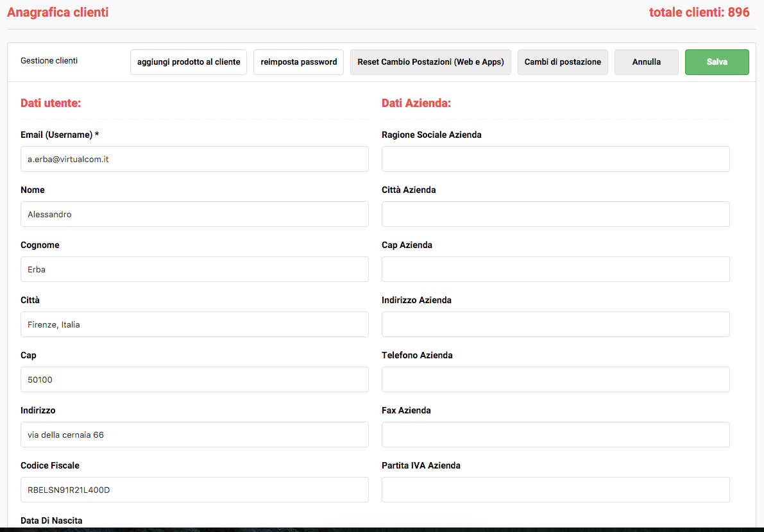Viewport: 764px width, 532px height.
Task: Click the Indirizzo field via della cernaia
Action: pyautogui.click(x=194, y=435)
